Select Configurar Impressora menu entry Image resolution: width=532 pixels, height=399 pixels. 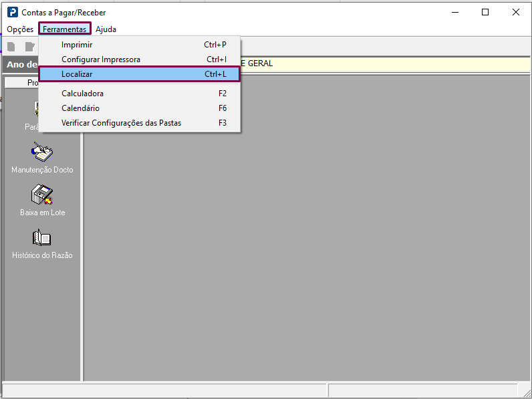(140, 59)
